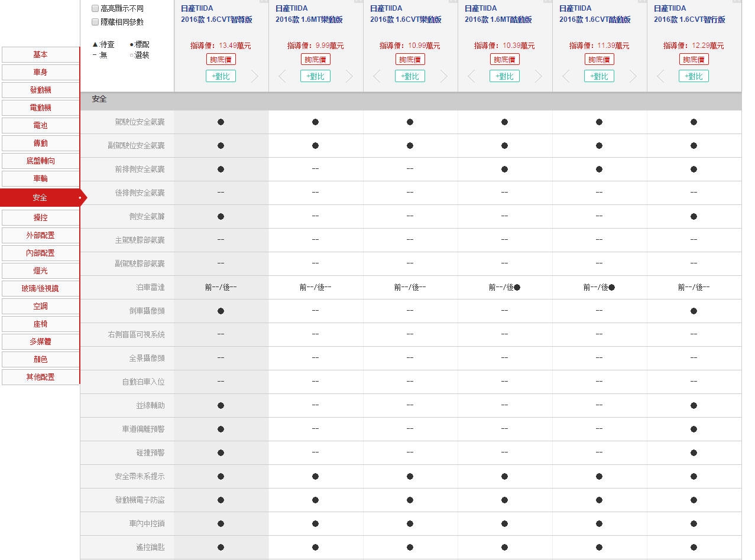The width and height of the screenshot is (755, 560).
Task: Open 傳動 section
Action: coord(40,143)
